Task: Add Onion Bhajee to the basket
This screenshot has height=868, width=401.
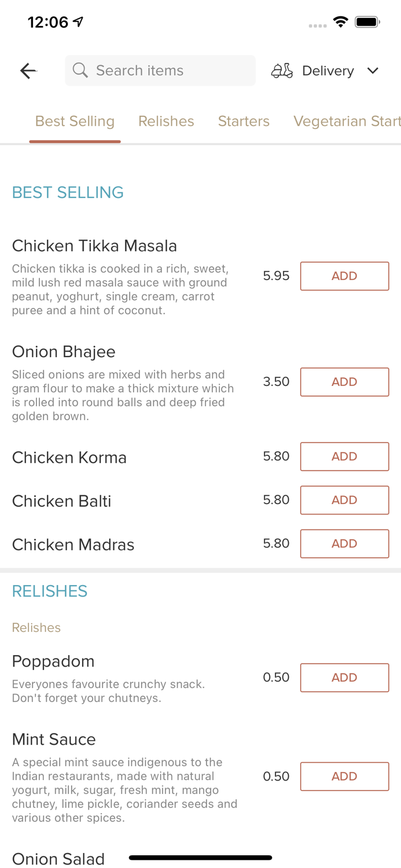Action: (344, 382)
